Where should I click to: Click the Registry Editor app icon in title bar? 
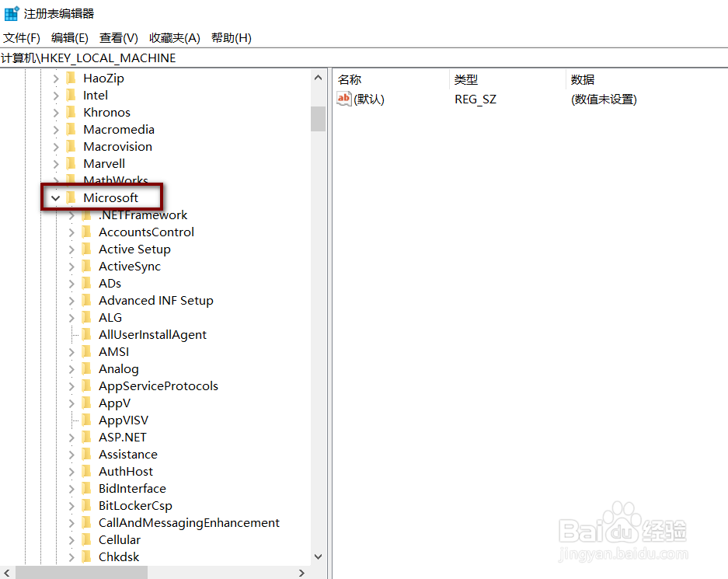pos(11,13)
